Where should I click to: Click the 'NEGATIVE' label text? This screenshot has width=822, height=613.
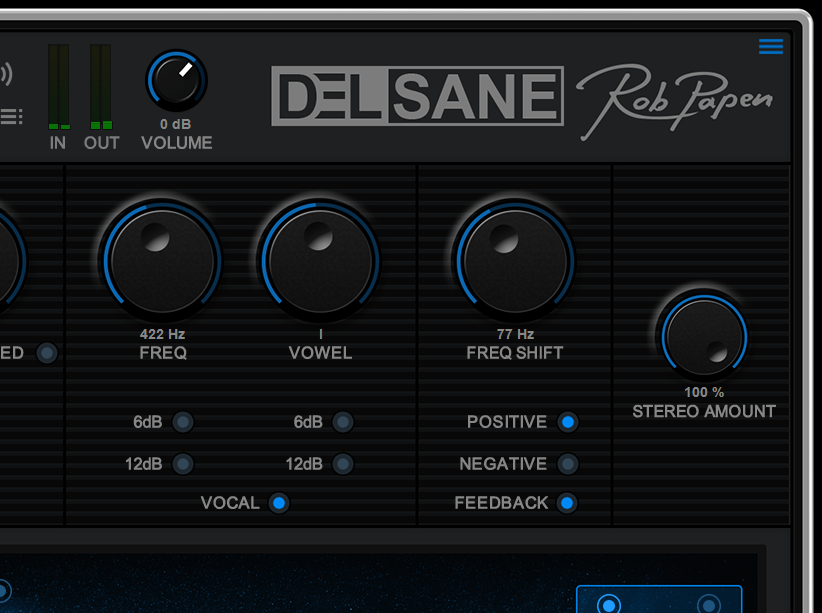tap(503, 464)
